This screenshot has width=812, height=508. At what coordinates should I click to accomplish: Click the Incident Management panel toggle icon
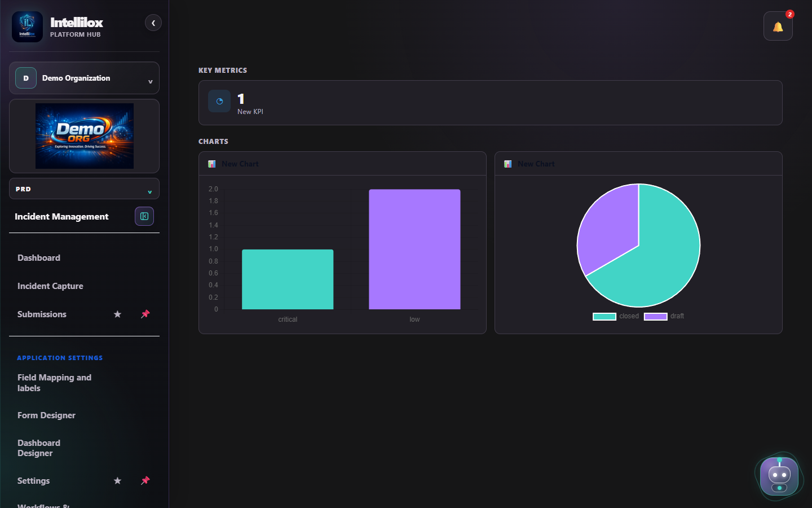pos(144,216)
